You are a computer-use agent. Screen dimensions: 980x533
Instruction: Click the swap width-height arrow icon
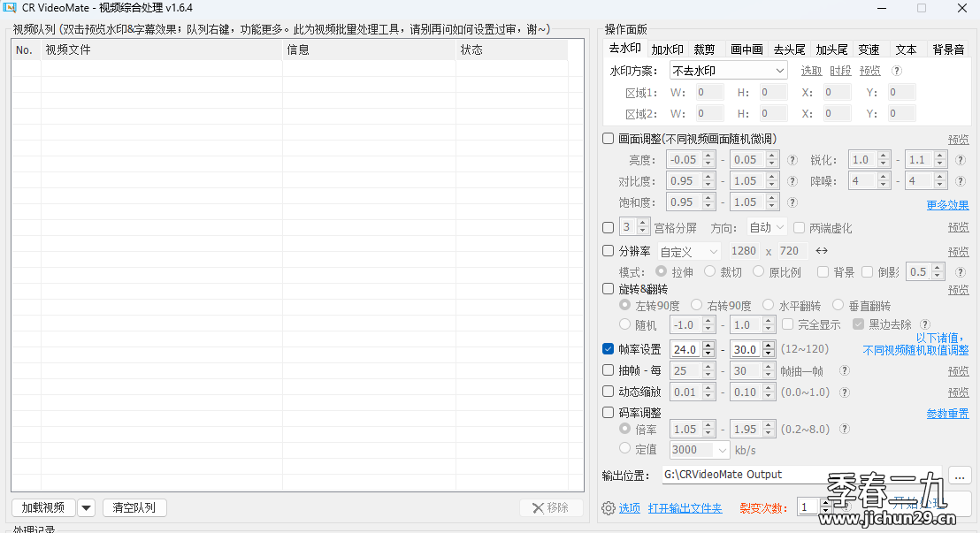point(822,250)
